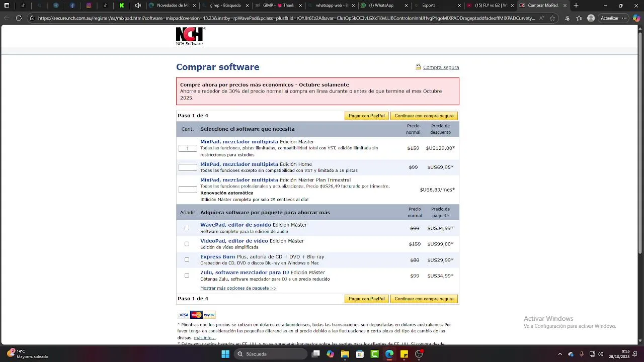Open the microphone tray icon
The width and height of the screenshot is (644, 362).
[x=582, y=354]
